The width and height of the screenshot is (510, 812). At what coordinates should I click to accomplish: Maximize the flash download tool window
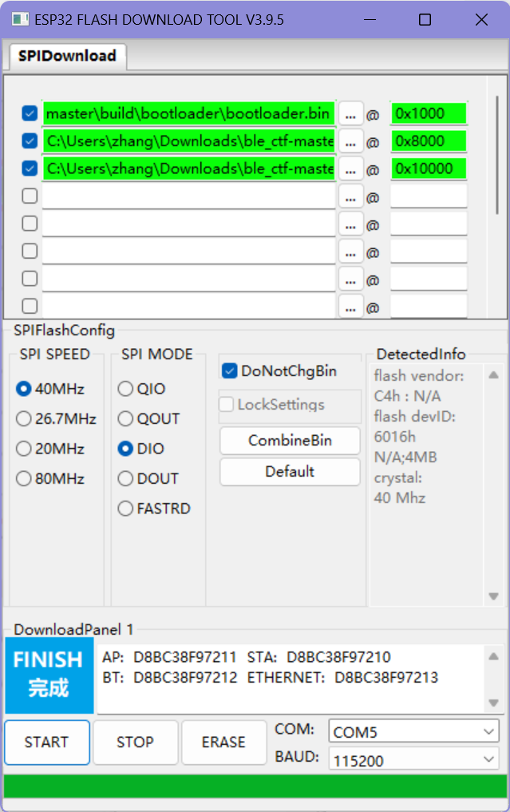click(425, 20)
